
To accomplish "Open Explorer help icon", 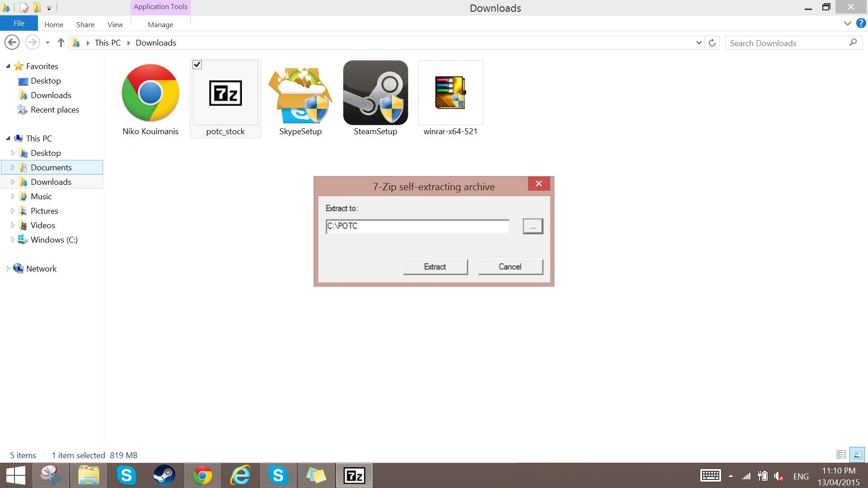I will 861,23.
